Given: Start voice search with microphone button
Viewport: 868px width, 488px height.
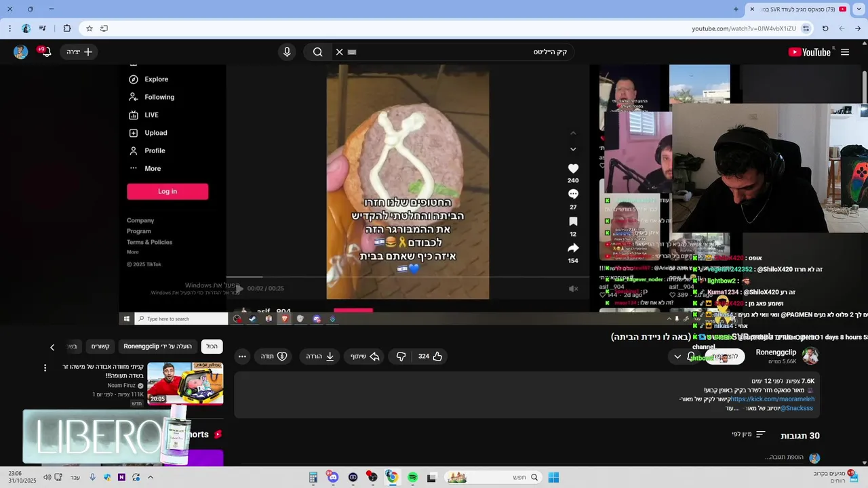Looking at the screenshot, I should (x=287, y=52).
